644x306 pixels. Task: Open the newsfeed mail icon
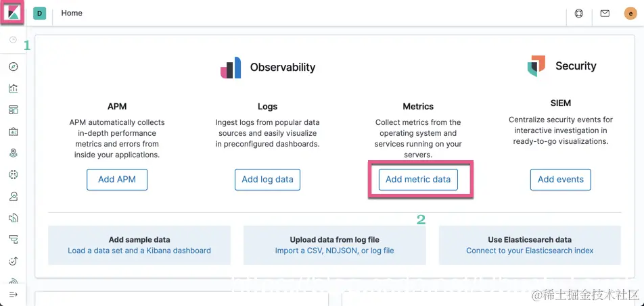tap(605, 14)
